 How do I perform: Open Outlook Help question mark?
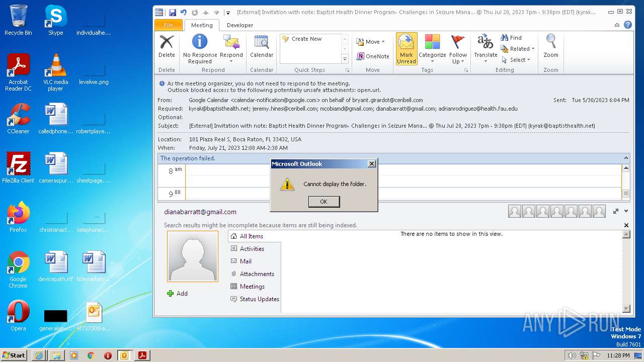pos(627,25)
